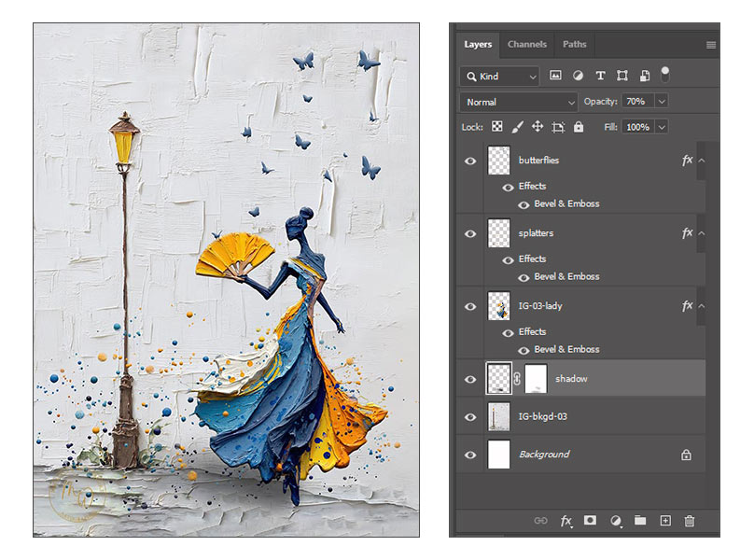This screenshot has height=560, width=754.
Task: Toggle visibility of splatters Bevel & Emboss effect
Action: coord(524,277)
